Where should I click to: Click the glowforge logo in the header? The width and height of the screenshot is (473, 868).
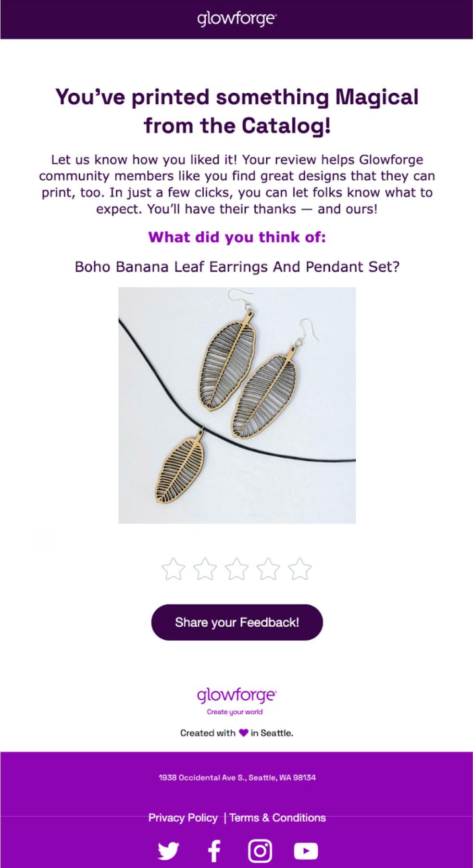point(236,19)
